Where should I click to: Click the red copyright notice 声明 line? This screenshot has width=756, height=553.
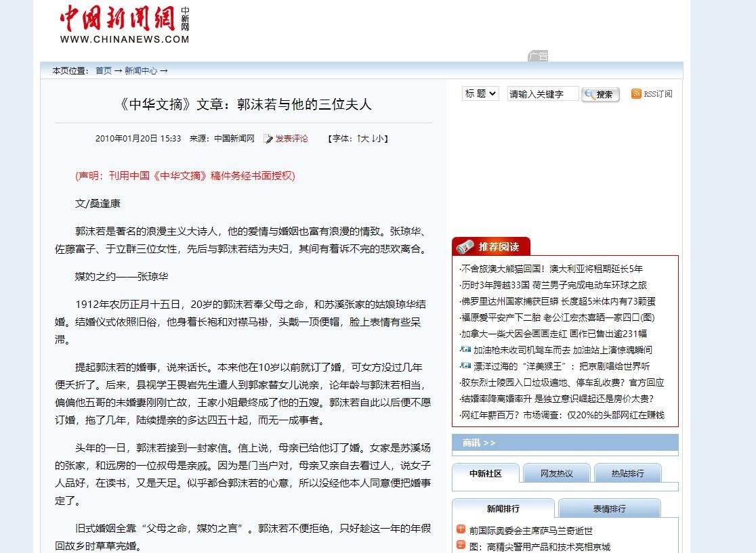185,176
